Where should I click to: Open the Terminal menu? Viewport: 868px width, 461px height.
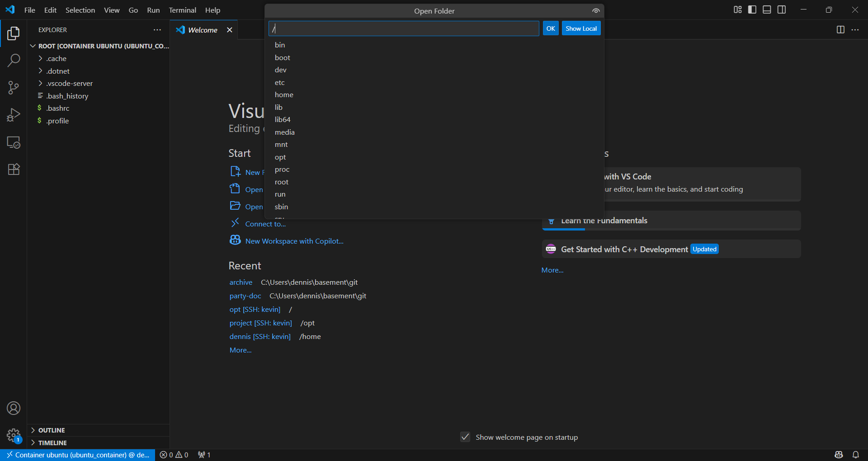click(182, 10)
